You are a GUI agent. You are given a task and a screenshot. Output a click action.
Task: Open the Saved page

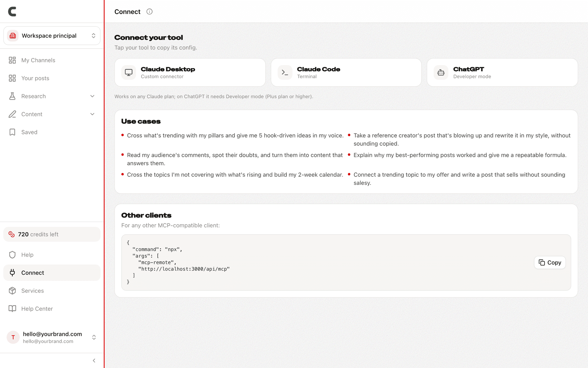(52, 132)
